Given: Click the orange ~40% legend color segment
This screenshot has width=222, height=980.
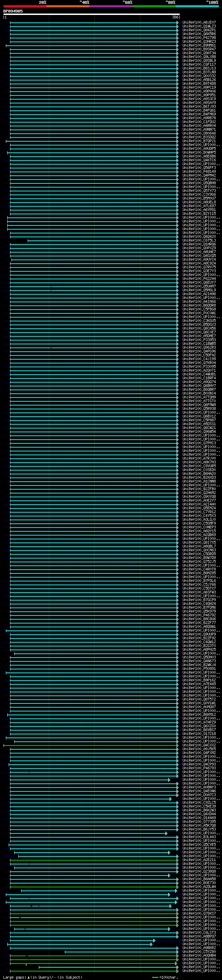Looking at the screenshot, I should [68, 6].
